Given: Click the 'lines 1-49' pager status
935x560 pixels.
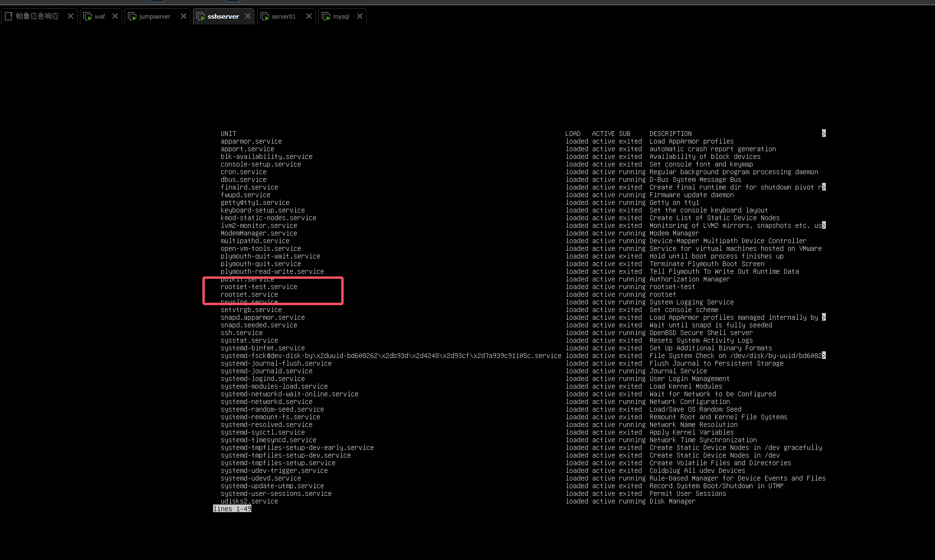Looking at the screenshot, I should [232, 509].
